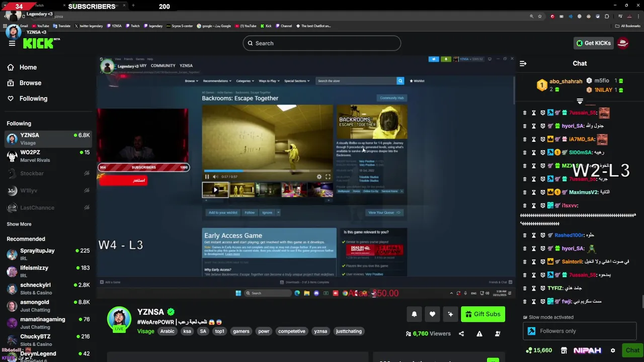Select the Arabic tag
The width and height of the screenshot is (644, 362).
(167, 331)
